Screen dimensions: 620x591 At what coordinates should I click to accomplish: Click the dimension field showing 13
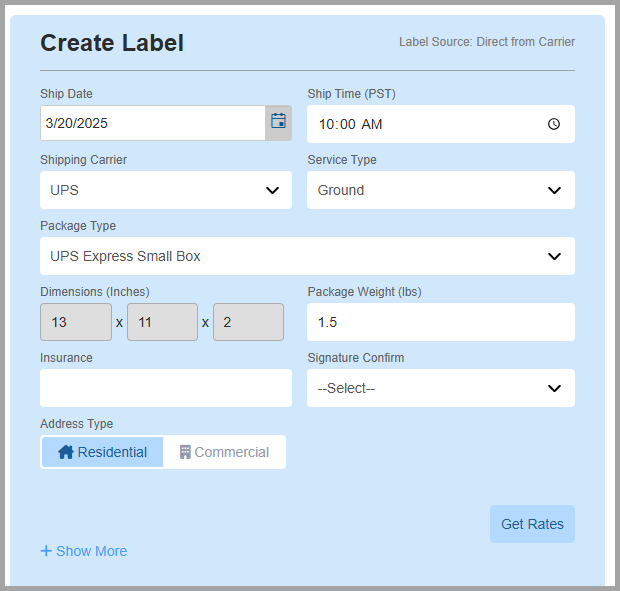pos(76,322)
